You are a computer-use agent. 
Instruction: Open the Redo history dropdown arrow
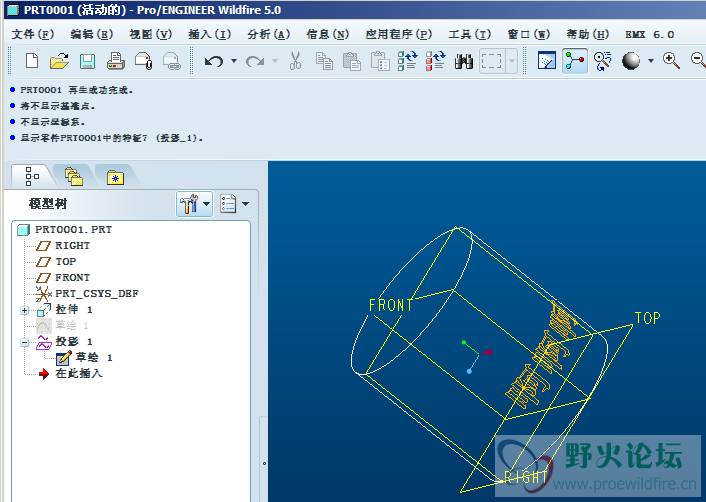point(275,61)
